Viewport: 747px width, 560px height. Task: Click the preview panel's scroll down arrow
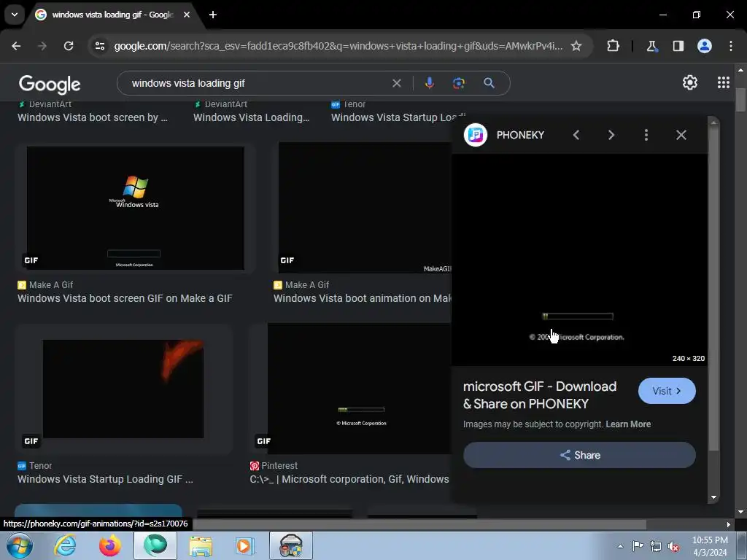[x=713, y=497]
